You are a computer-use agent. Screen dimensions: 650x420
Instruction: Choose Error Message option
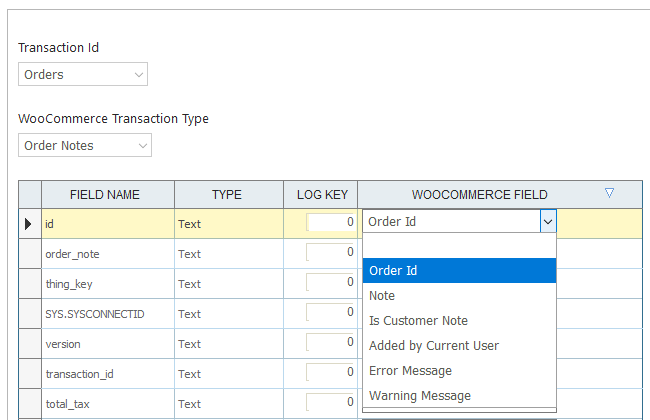click(459, 371)
